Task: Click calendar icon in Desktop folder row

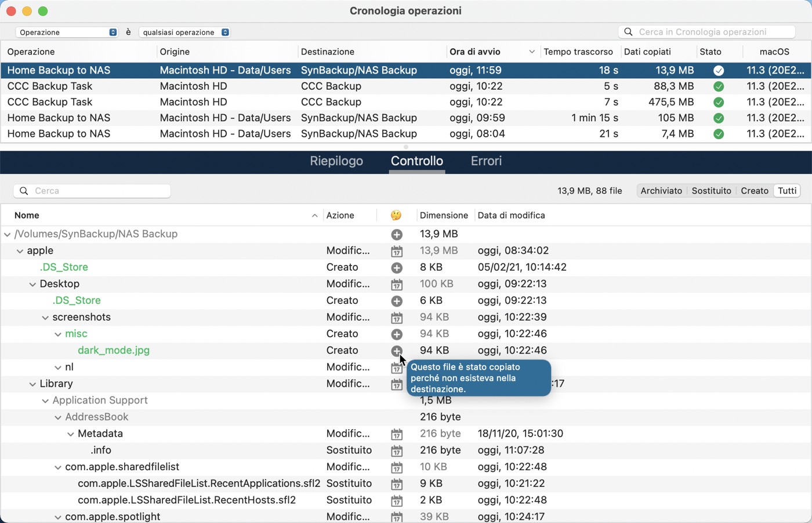Action: 397,284
